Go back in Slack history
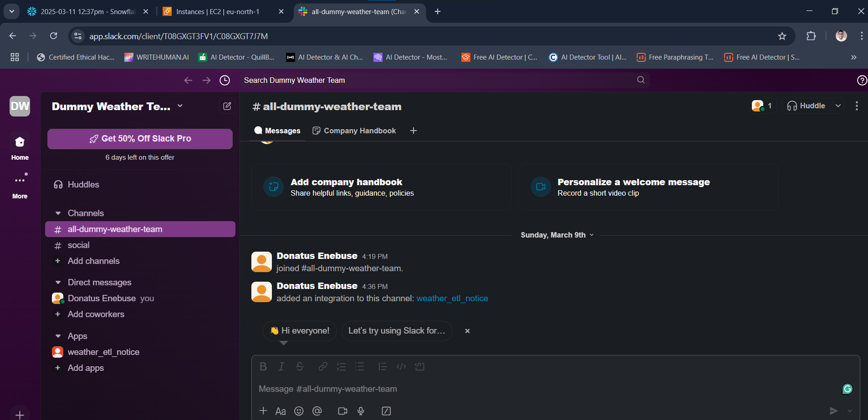The height and width of the screenshot is (420, 868). [x=188, y=80]
